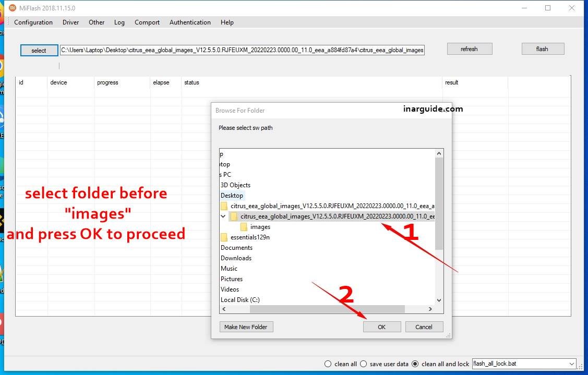Select 3D Objects in folder tree
This screenshot has width=588, height=375.
pyautogui.click(x=235, y=185)
